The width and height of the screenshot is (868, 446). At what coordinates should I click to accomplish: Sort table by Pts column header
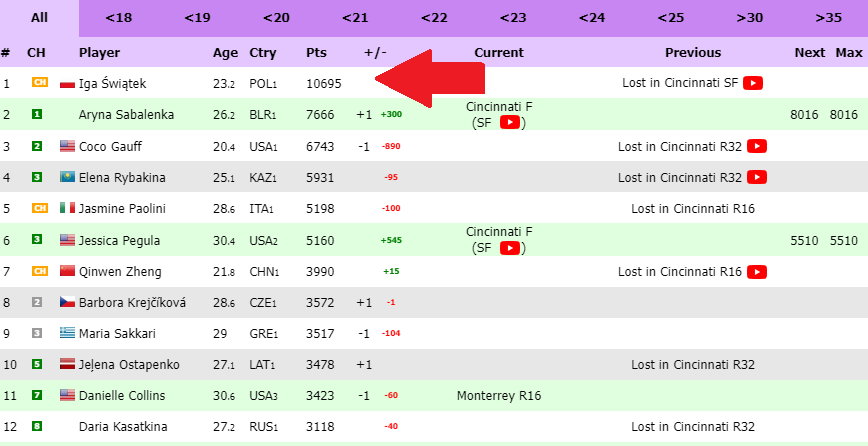pos(317,53)
